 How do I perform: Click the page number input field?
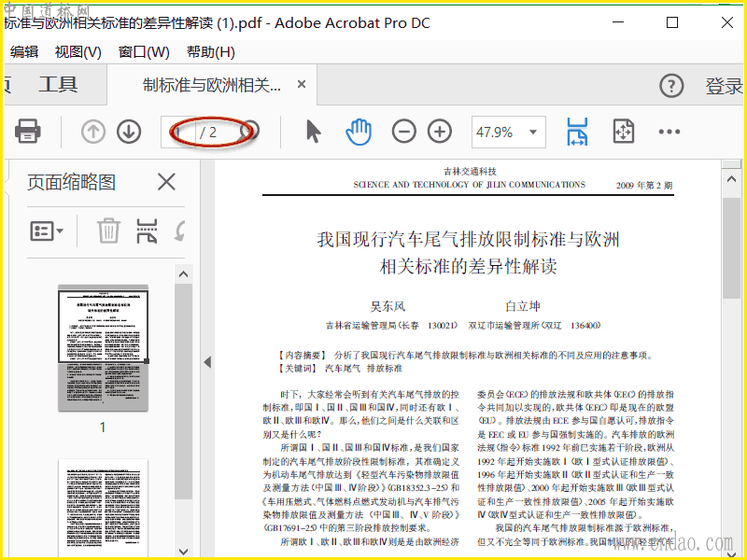(178, 132)
